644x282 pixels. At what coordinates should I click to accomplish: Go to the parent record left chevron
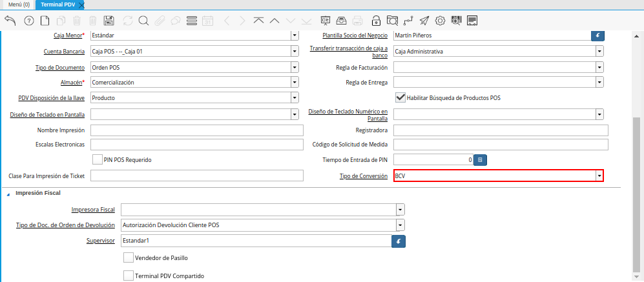click(x=227, y=21)
